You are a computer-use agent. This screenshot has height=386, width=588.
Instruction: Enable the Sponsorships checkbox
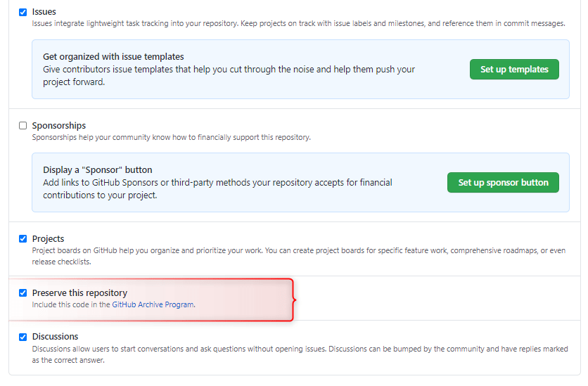(23, 125)
